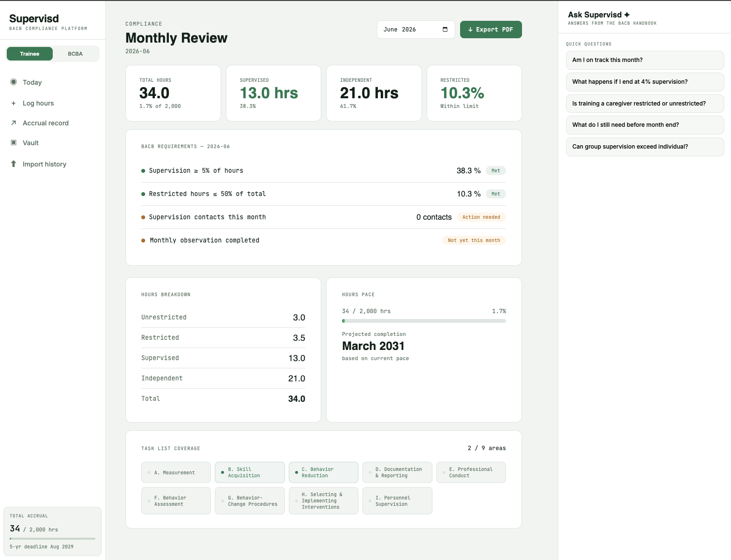Viewport: 731px width, 560px height.
Task: Open the June 2026 month picker
Action: 416,30
